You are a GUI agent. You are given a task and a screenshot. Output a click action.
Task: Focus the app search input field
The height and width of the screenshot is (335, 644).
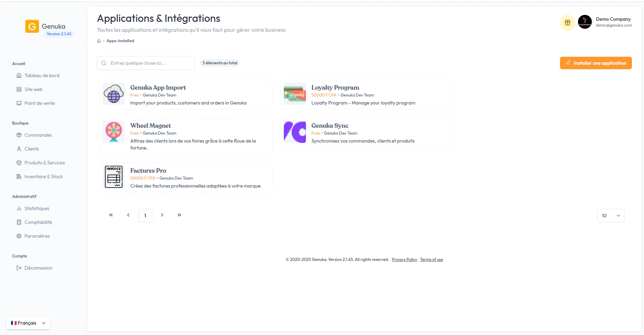pyautogui.click(x=146, y=63)
